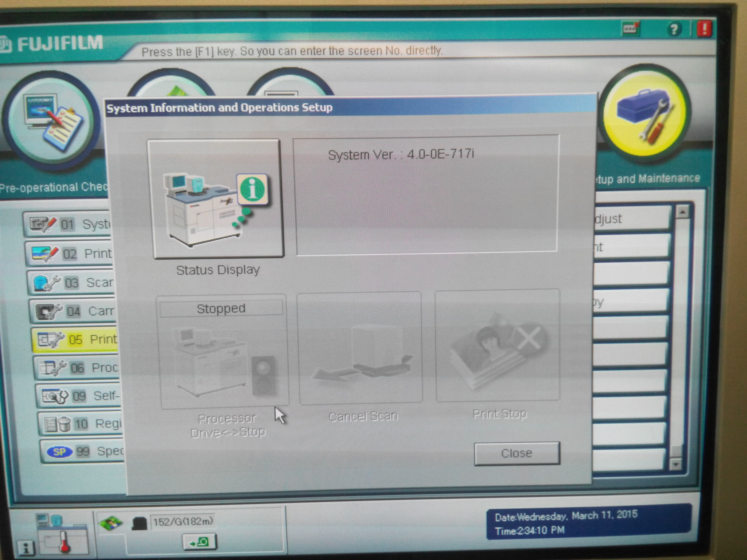Close the System Information dialog
This screenshot has width=747, height=560.
point(517,453)
